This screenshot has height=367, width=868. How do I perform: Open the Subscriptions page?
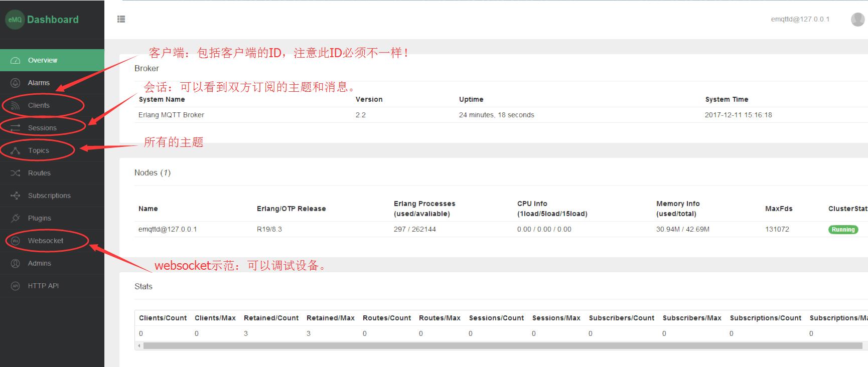[x=49, y=196]
